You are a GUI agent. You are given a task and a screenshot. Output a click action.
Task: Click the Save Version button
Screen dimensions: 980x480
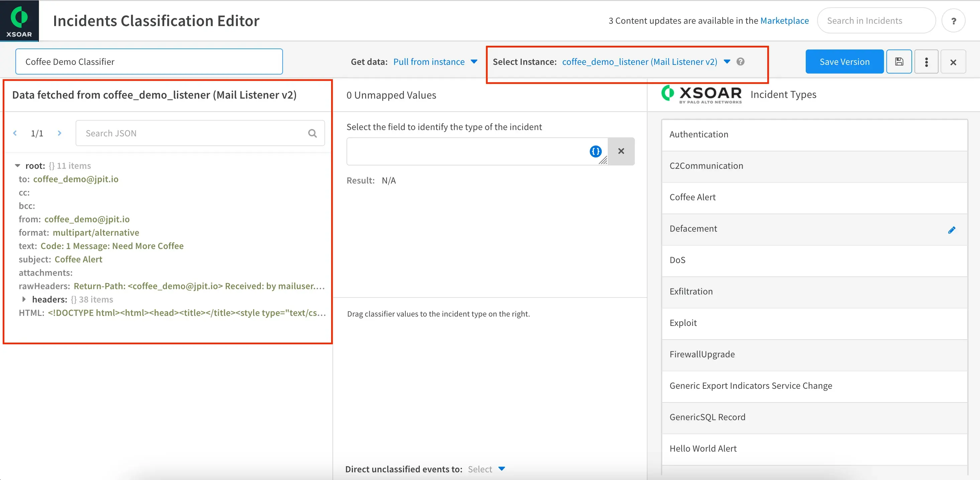(x=845, y=62)
